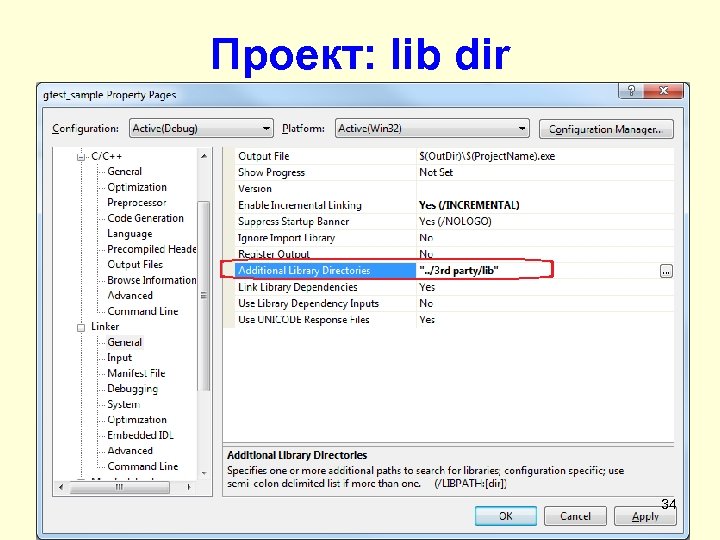The width and height of the screenshot is (720, 540).
Task: Click the OK button
Action: (506, 516)
